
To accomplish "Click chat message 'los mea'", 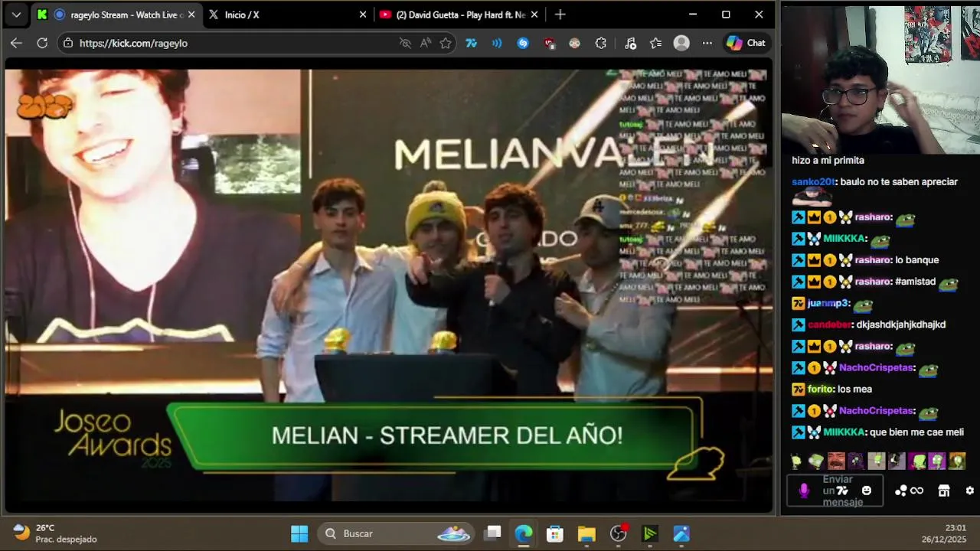I will tap(854, 389).
